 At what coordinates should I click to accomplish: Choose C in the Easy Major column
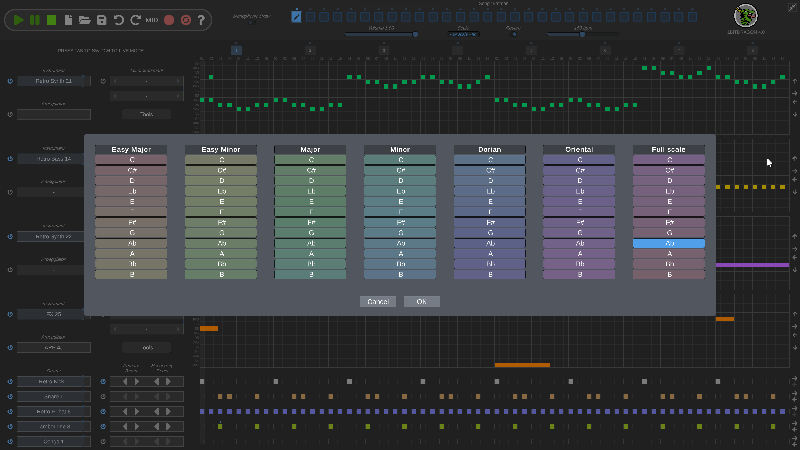pos(131,159)
